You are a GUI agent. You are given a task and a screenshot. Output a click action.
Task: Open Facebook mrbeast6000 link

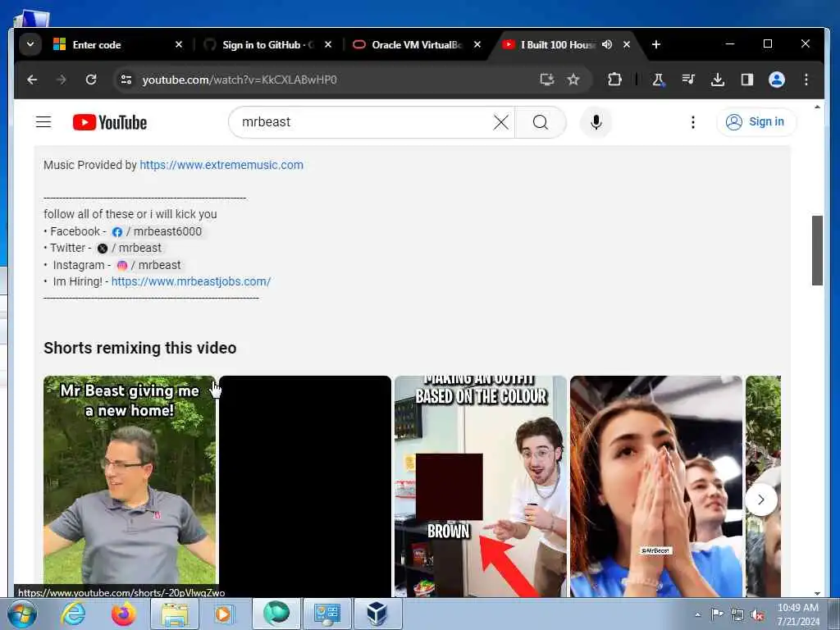coord(157,231)
